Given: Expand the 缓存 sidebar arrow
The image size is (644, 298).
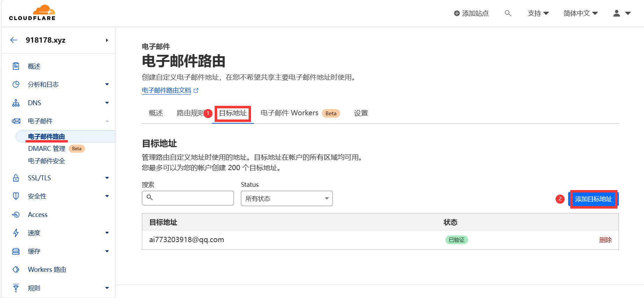Looking at the screenshot, I should pyautogui.click(x=107, y=251).
